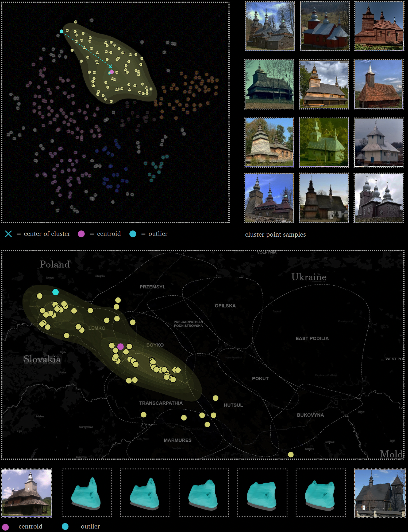Open the green-tinted church sample thumbnail

pos(324,142)
